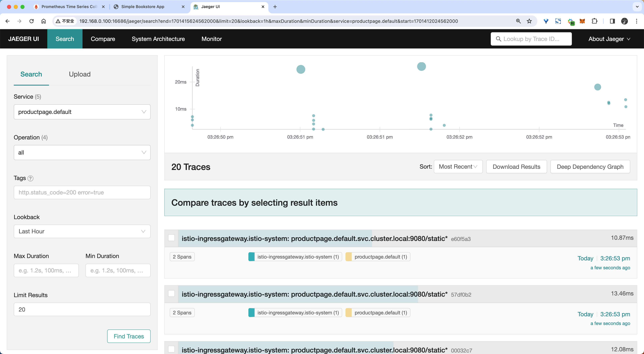Open the browser home page
The height and width of the screenshot is (354, 644).
[x=43, y=21]
